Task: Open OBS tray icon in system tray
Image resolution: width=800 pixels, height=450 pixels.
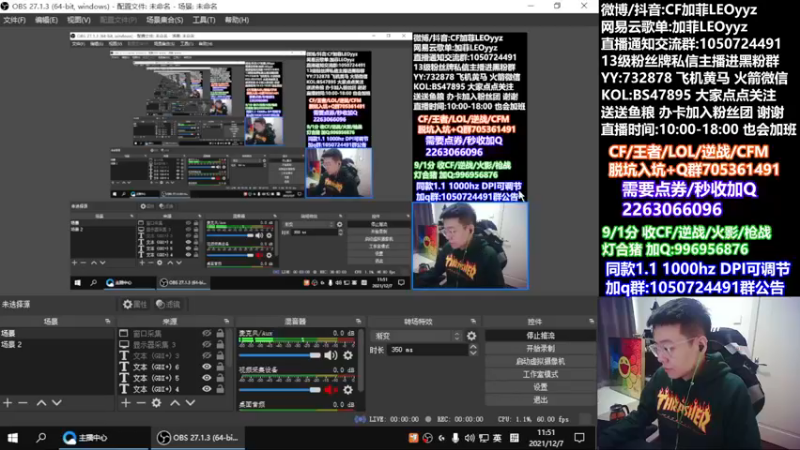Action: [x=428, y=438]
